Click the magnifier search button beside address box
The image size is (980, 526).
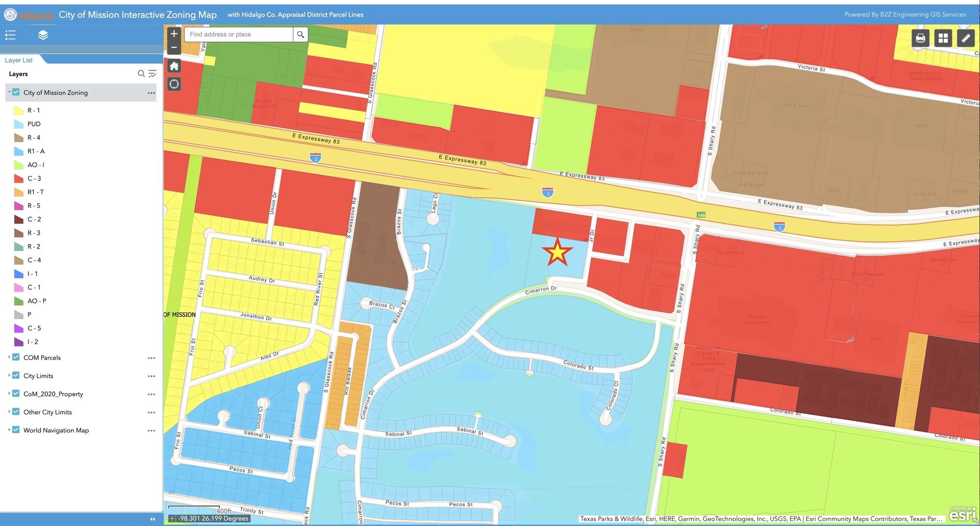300,34
